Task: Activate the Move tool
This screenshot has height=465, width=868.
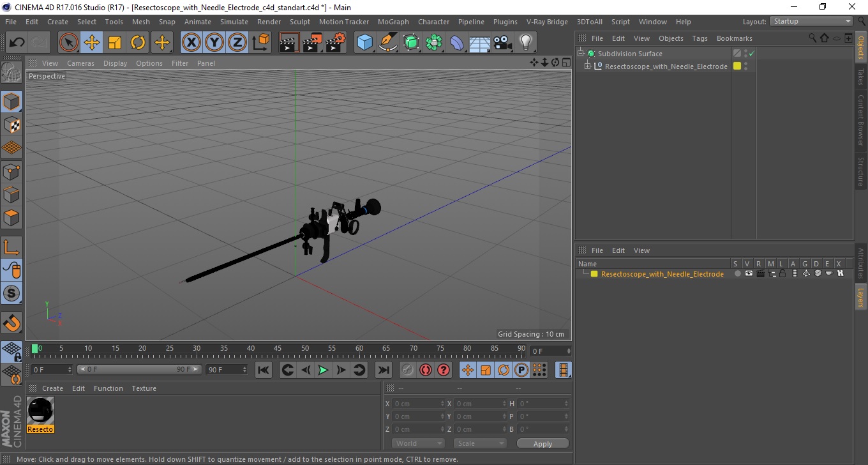Action: 92,43
